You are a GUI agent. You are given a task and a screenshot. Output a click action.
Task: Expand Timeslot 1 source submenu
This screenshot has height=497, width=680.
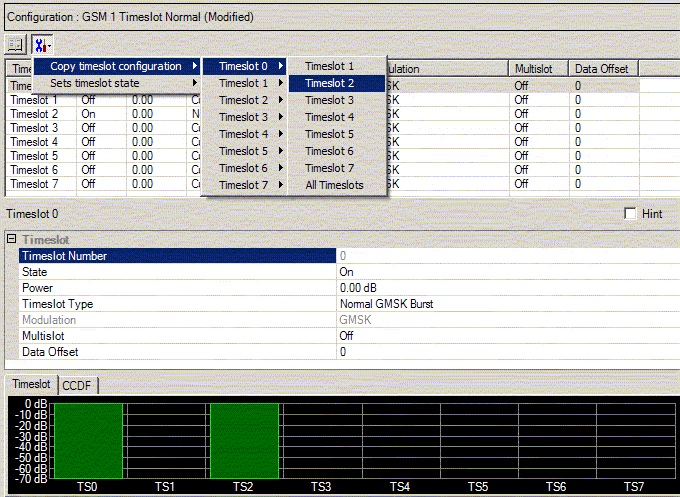(x=244, y=83)
